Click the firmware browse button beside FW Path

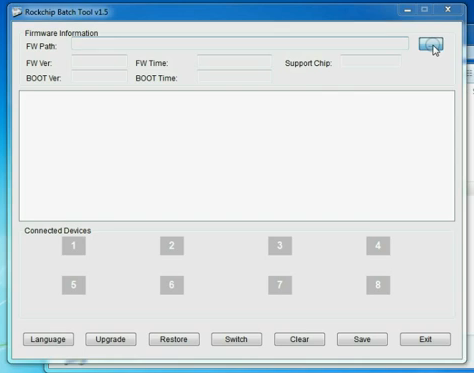[431, 44]
